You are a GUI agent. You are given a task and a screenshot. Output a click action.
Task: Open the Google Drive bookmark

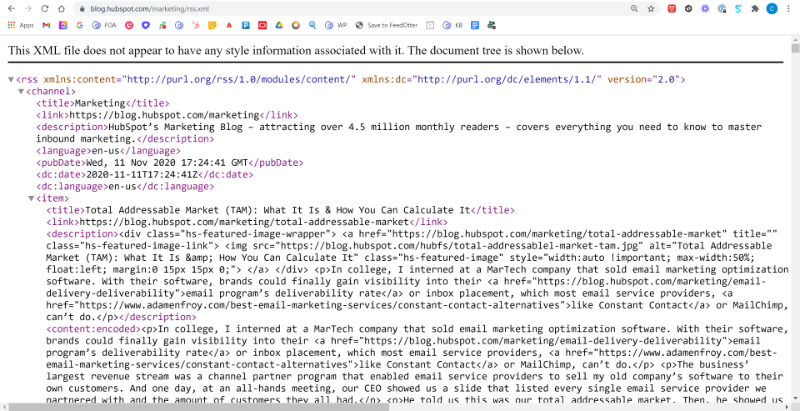[x=279, y=25]
